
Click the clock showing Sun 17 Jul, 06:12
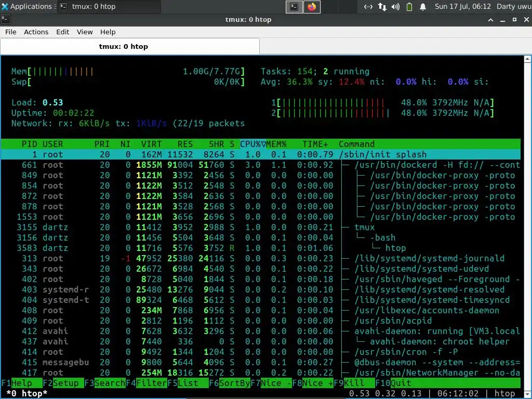point(463,6)
